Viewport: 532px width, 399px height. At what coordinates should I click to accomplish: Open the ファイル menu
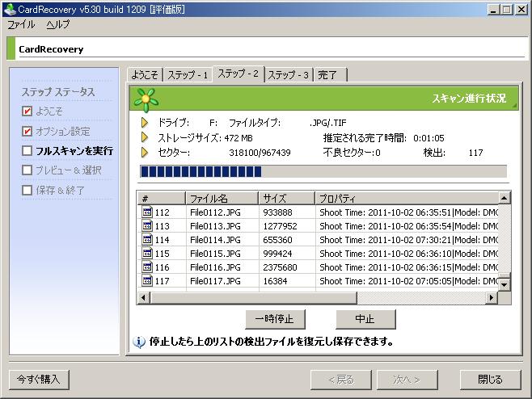[x=21, y=24]
